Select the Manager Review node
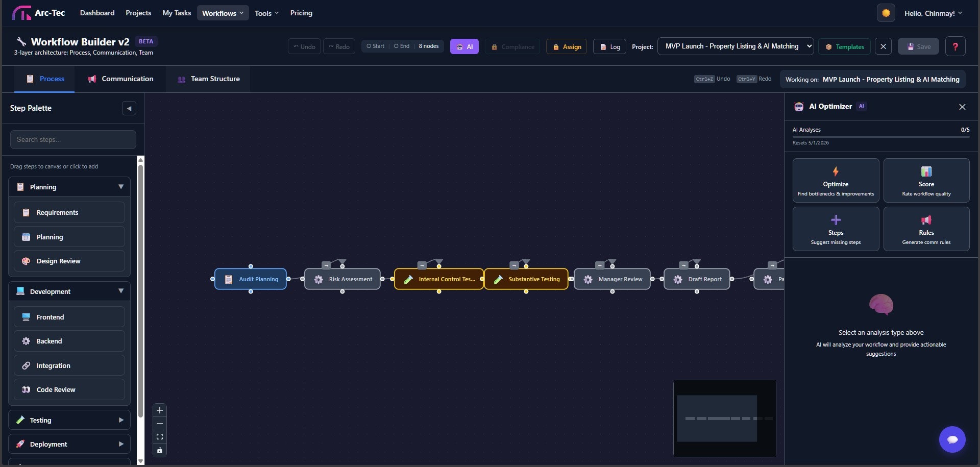The height and width of the screenshot is (467, 980). pyautogui.click(x=612, y=279)
